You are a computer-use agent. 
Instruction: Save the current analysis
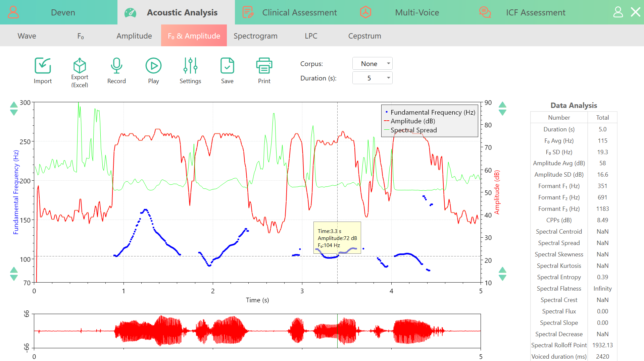227,66
